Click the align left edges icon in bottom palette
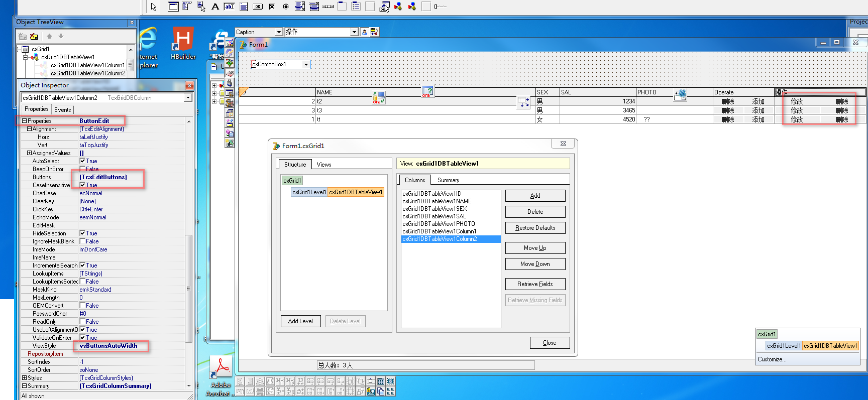The height and width of the screenshot is (400, 868). 240,381
